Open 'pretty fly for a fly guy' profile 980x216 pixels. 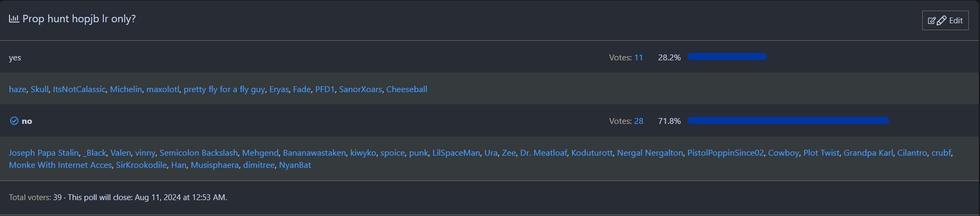tap(224, 89)
